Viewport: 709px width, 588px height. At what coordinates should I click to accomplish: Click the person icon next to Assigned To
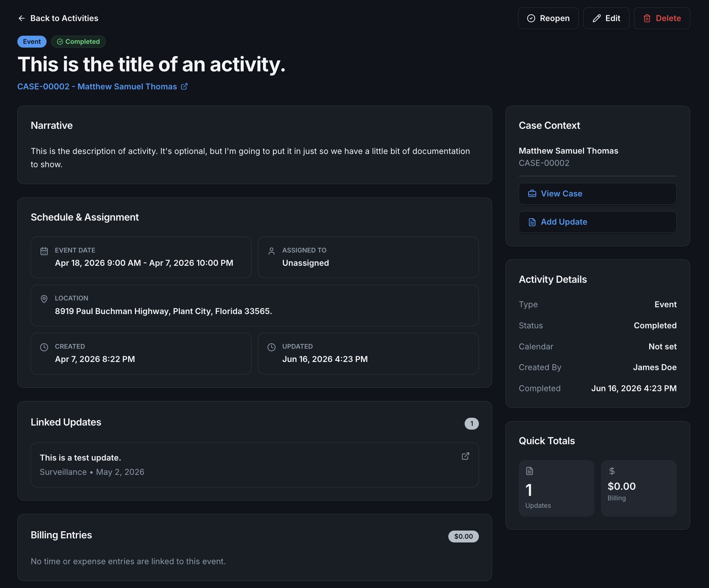[x=271, y=251]
